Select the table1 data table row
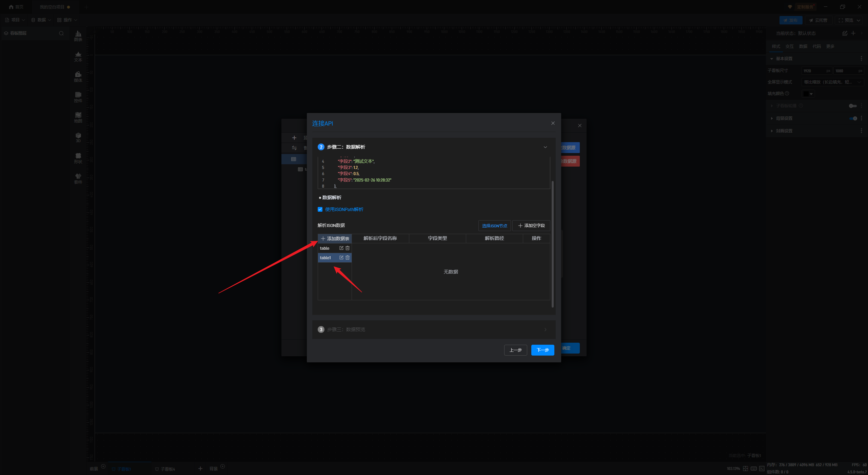Screen dimensions: 868x475 pos(334,258)
